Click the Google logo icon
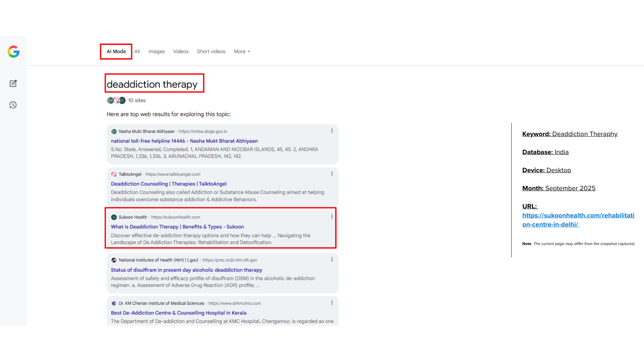The height and width of the screenshot is (362, 644). pos(13,52)
